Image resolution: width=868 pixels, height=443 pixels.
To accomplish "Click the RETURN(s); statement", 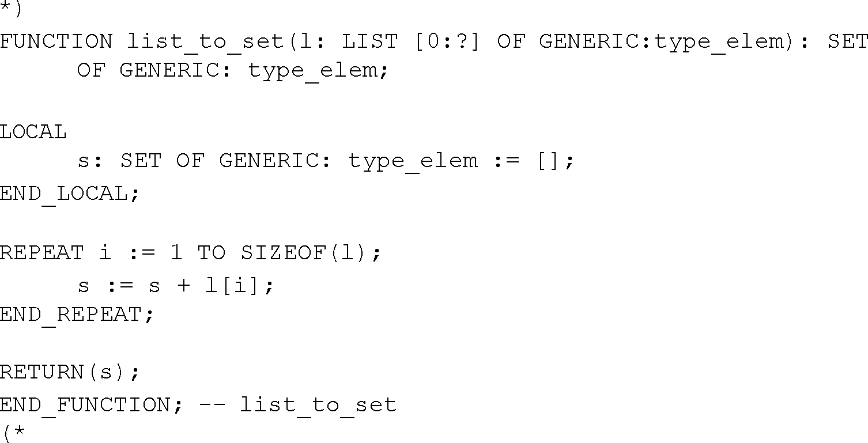I will tap(70, 372).
